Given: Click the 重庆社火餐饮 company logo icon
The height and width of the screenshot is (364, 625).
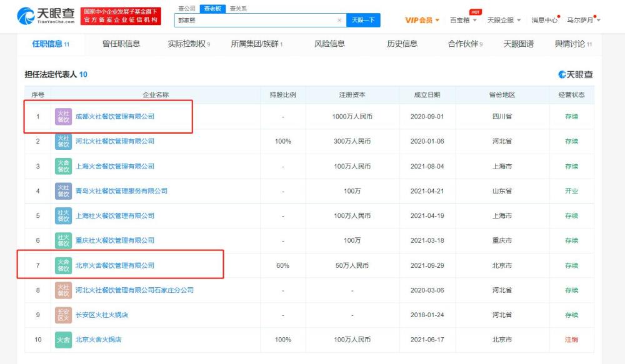Looking at the screenshot, I should click(x=63, y=240).
